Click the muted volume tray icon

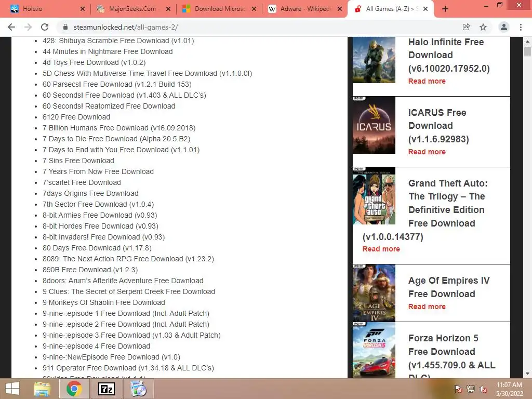pyautogui.click(x=483, y=389)
